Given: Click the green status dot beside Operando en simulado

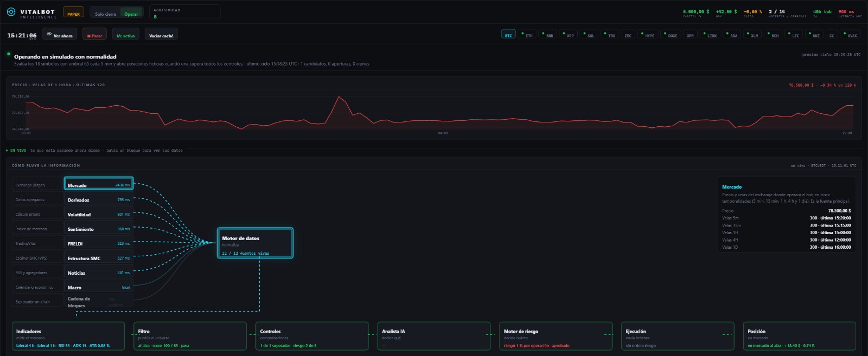Looking at the screenshot, I should [9, 54].
